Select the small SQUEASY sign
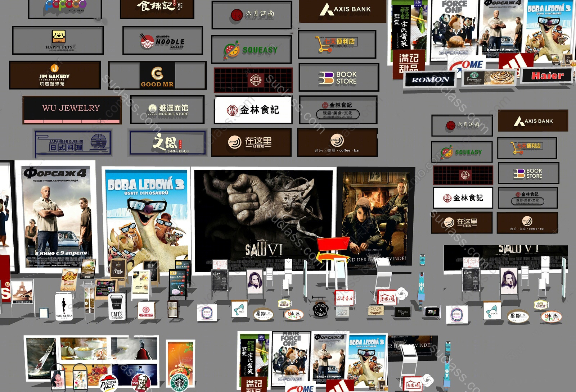This screenshot has width=576, height=392. pos(462,152)
